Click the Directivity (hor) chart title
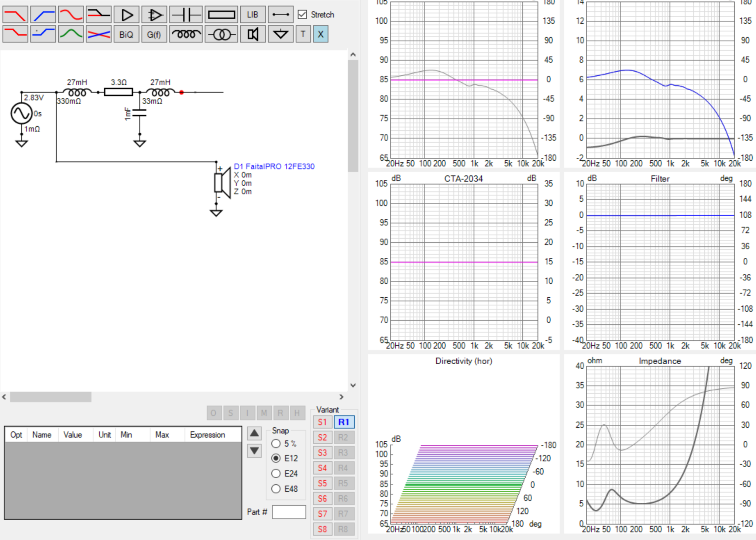 [464, 361]
